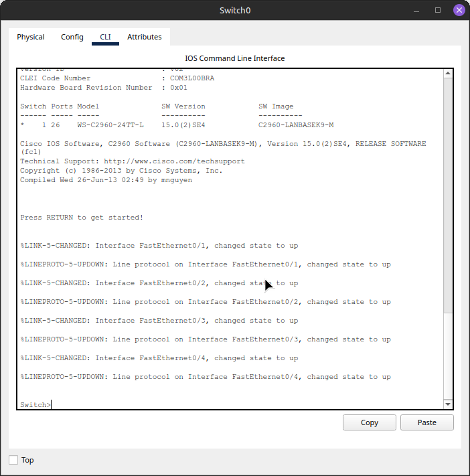Click the 'SW Version' column header
Image resolution: width=470 pixels, height=476 pixels.
coord(183,106)
